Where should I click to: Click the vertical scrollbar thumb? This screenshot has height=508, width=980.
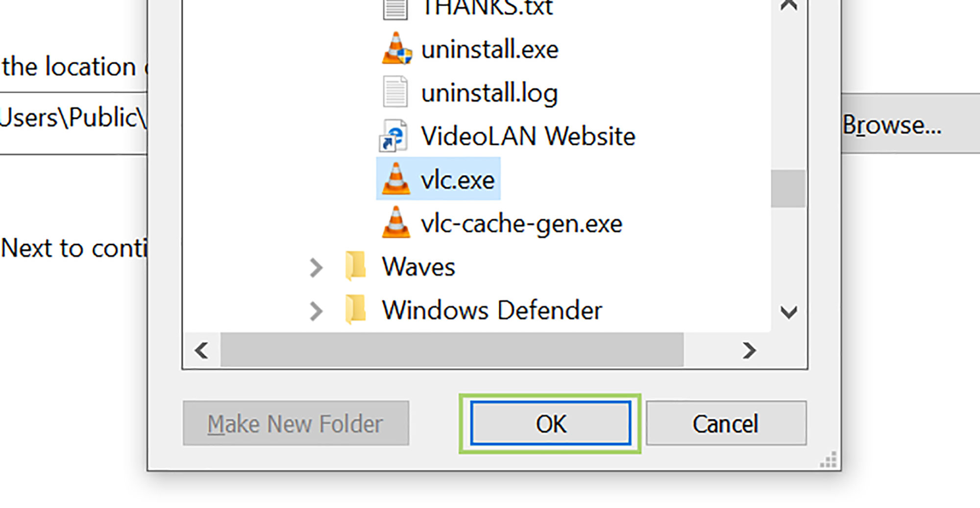point(788,189)
